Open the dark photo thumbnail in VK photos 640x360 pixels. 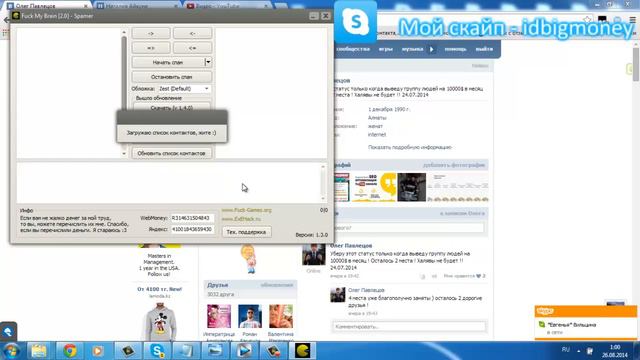click(x=411, y=187)
